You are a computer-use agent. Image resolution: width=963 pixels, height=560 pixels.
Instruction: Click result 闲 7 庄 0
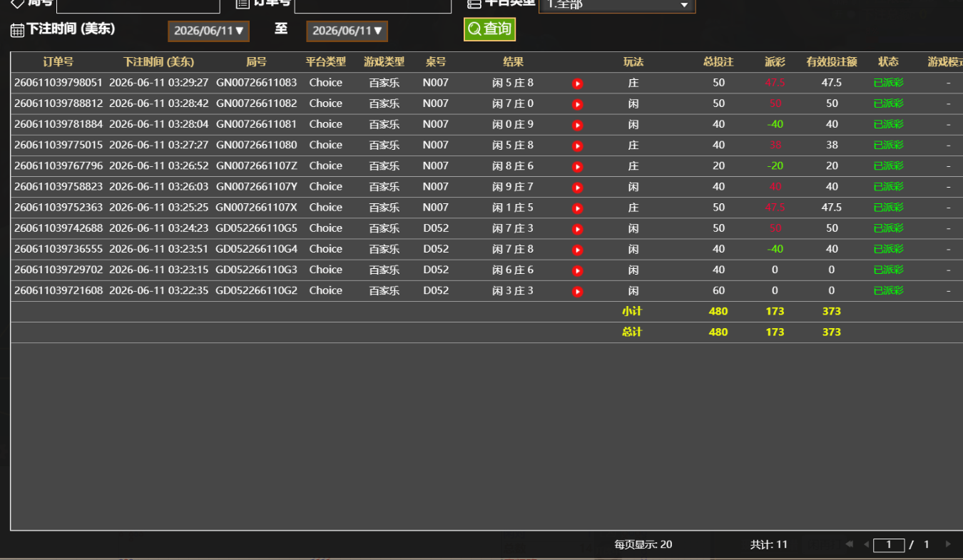click(x=513, y=103)
